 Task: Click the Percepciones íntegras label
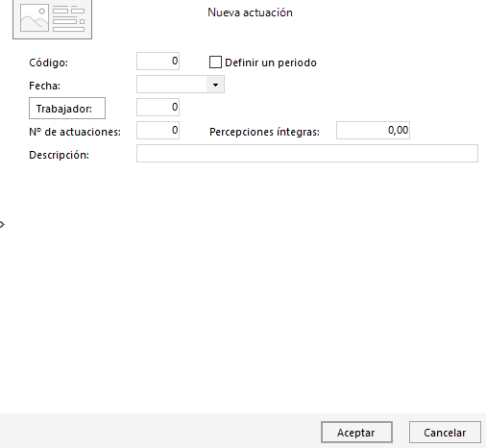[x=264, y=132]
